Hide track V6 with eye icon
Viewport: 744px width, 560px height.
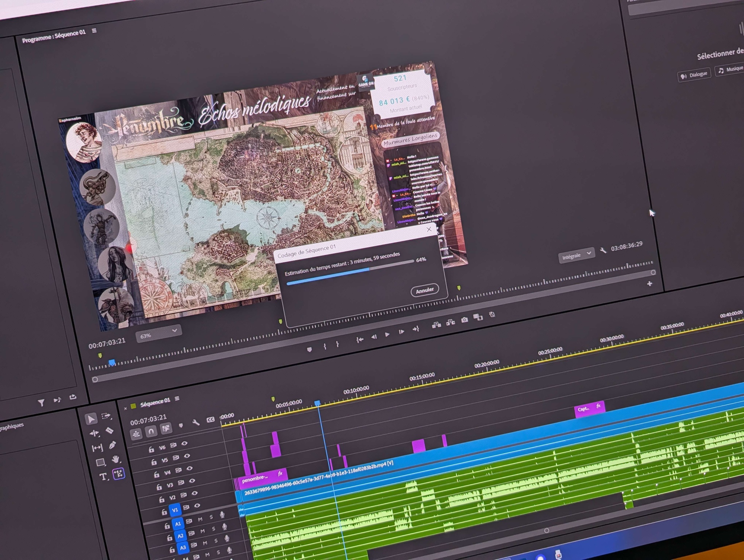(x=185, y=444)
